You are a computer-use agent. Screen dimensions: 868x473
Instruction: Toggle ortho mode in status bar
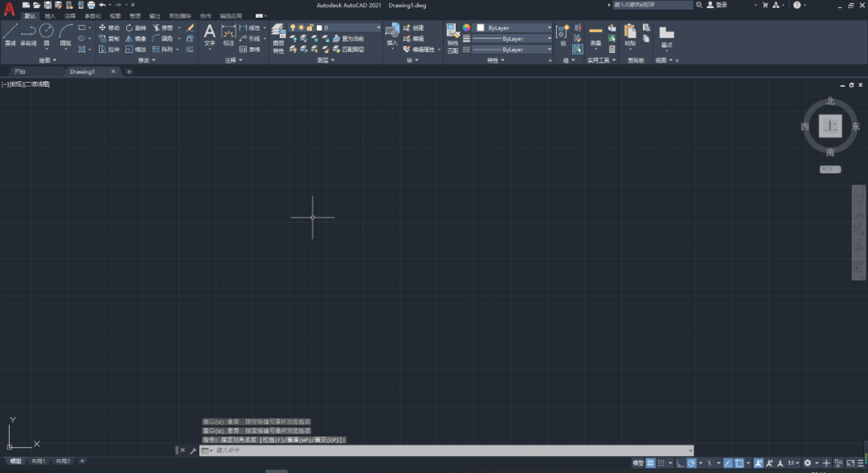point(680,463)
